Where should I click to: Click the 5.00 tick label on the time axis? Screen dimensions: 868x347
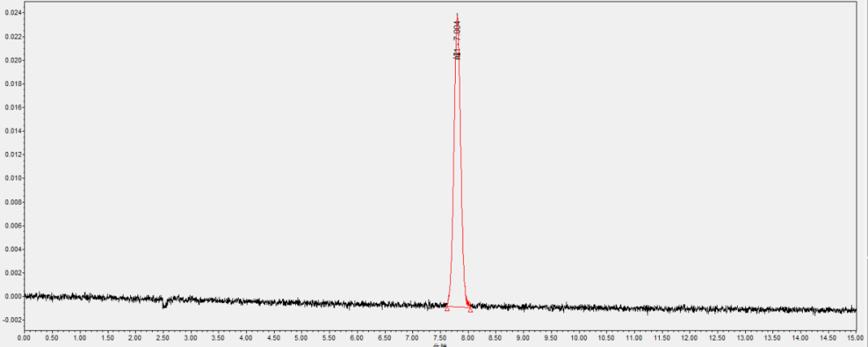tap(301, 337)
